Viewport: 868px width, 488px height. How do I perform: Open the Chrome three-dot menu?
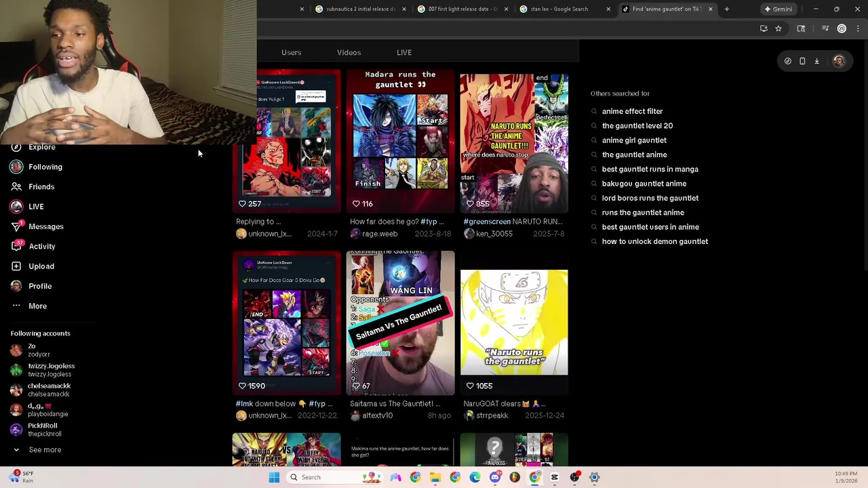coord(858,28)
